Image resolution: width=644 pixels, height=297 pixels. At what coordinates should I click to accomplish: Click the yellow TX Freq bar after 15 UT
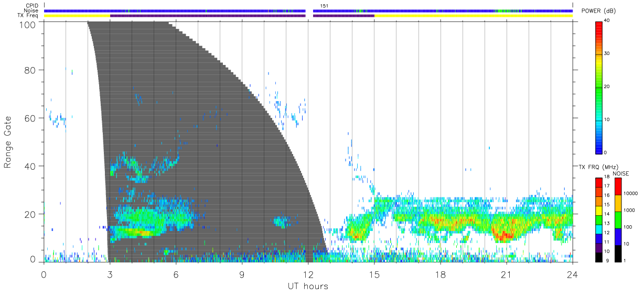[474, 16]
